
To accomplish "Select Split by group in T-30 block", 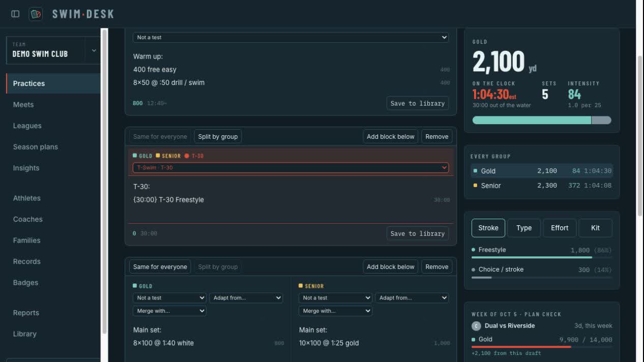I will [x=218, y=136].
